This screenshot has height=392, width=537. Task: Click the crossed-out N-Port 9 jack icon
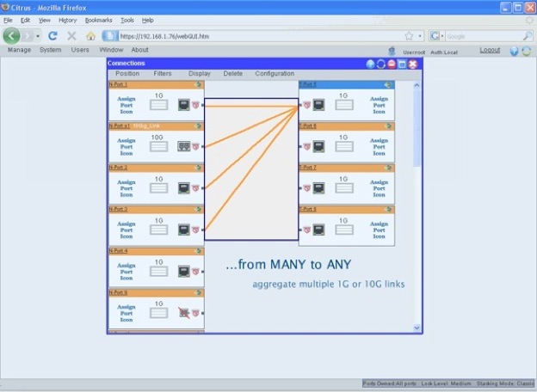click(x=184, y=313)
